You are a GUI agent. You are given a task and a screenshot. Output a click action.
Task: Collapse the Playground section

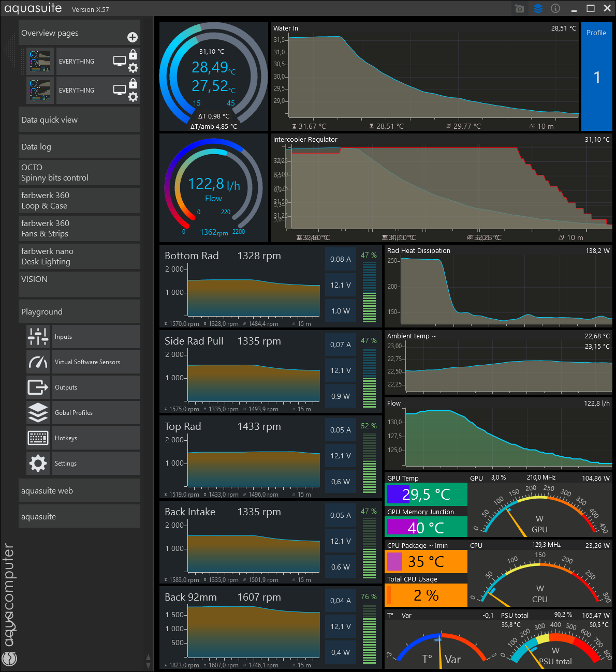coord(79,311)
